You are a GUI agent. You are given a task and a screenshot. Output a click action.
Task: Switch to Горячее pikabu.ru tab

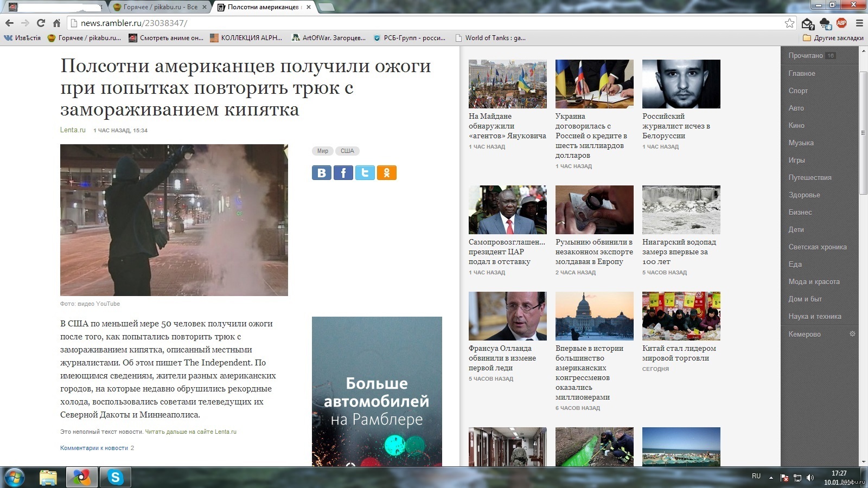[160, 7]
